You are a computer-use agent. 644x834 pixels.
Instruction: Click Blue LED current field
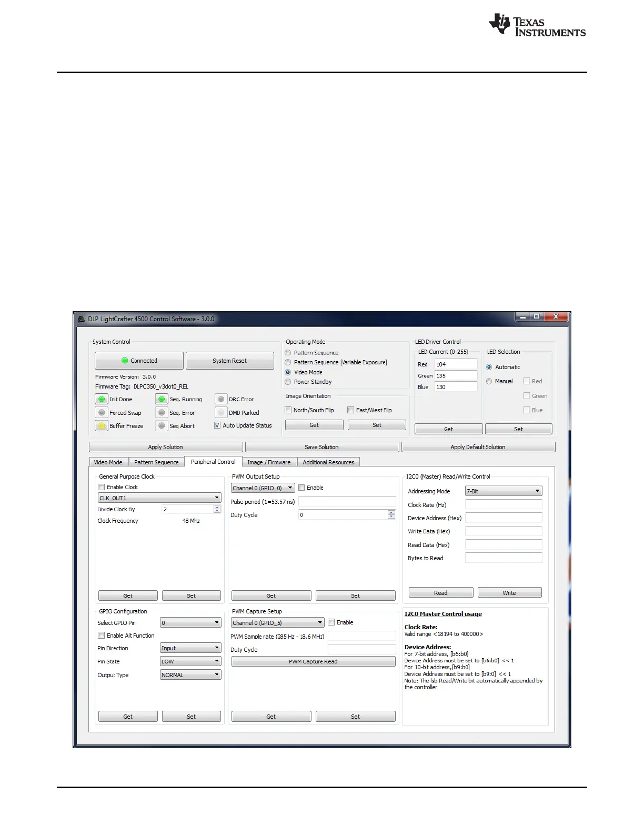(x=456, y=386)
